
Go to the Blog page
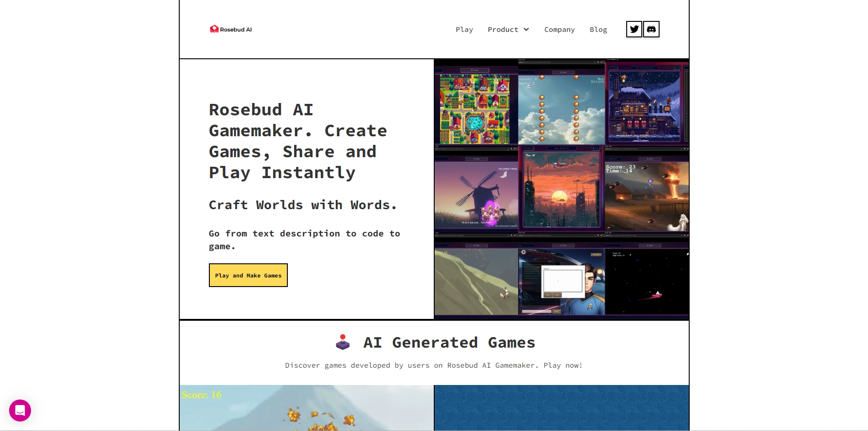pyautogui.click(x=598, y=30)
